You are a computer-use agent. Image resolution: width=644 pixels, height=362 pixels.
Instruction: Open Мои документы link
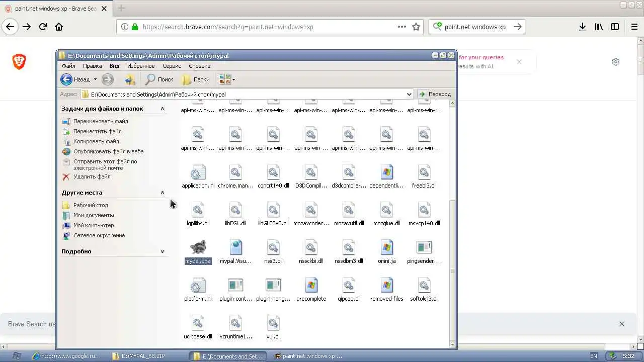tap(94, 215)
